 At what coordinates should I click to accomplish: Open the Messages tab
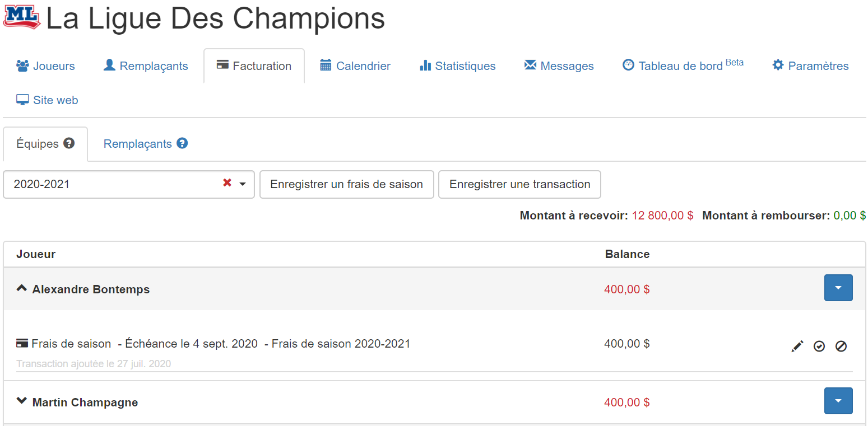click(559, 66)
